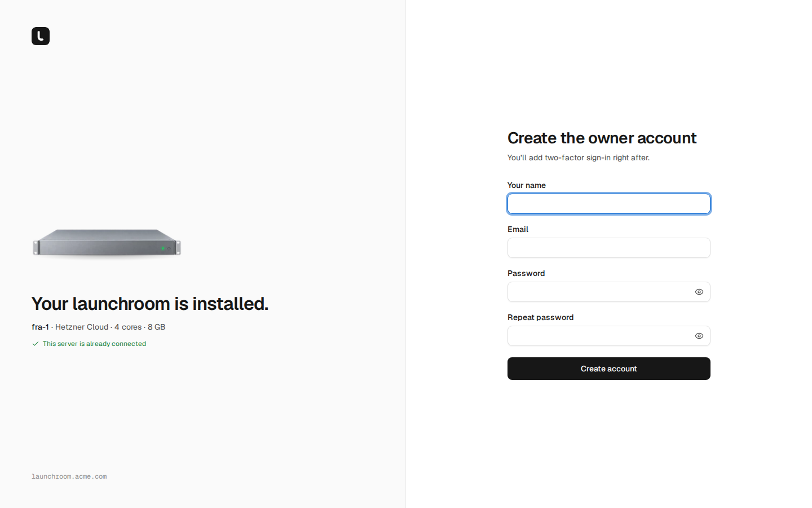Click the launchroom.acme.com domain text
Image resolution: width=812 pixels, height=508 pixels.
(x=69, y=476)
